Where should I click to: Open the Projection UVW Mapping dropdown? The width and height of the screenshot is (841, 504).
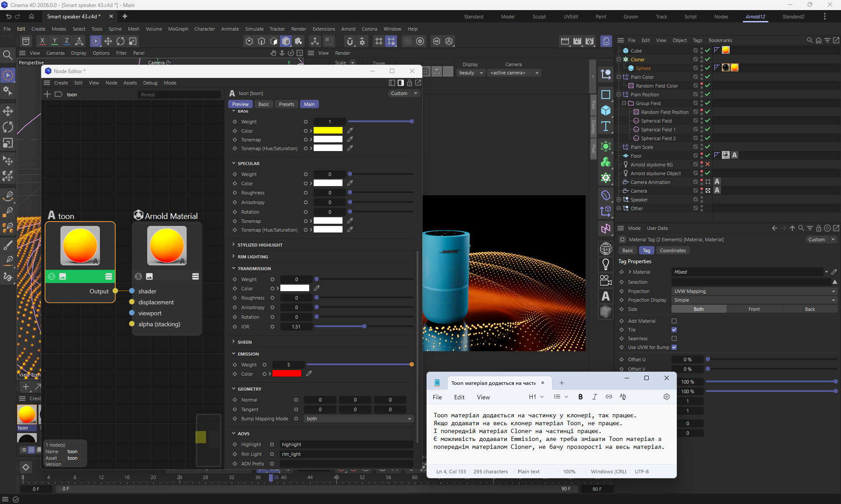(753, 291)
